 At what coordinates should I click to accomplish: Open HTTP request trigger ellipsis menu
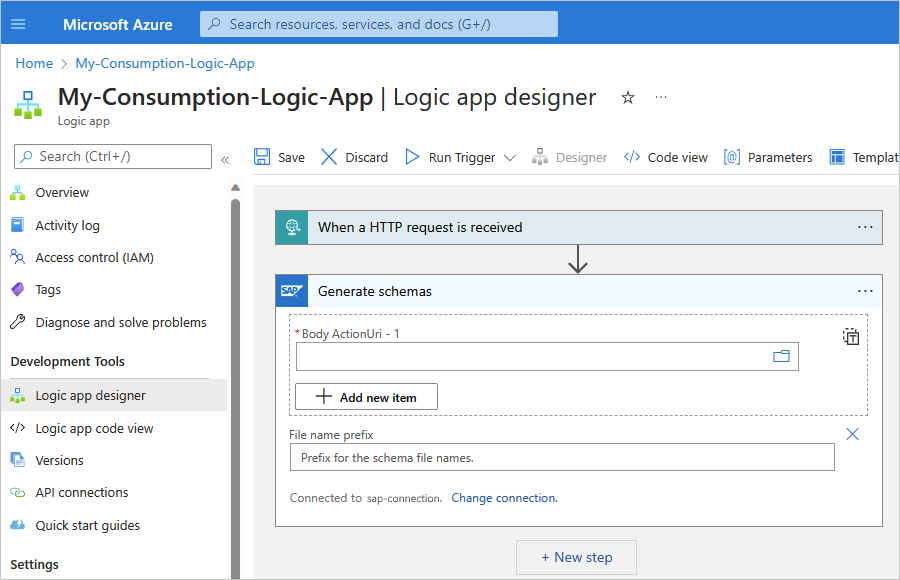pyautogui.click(x=865, y=227)
